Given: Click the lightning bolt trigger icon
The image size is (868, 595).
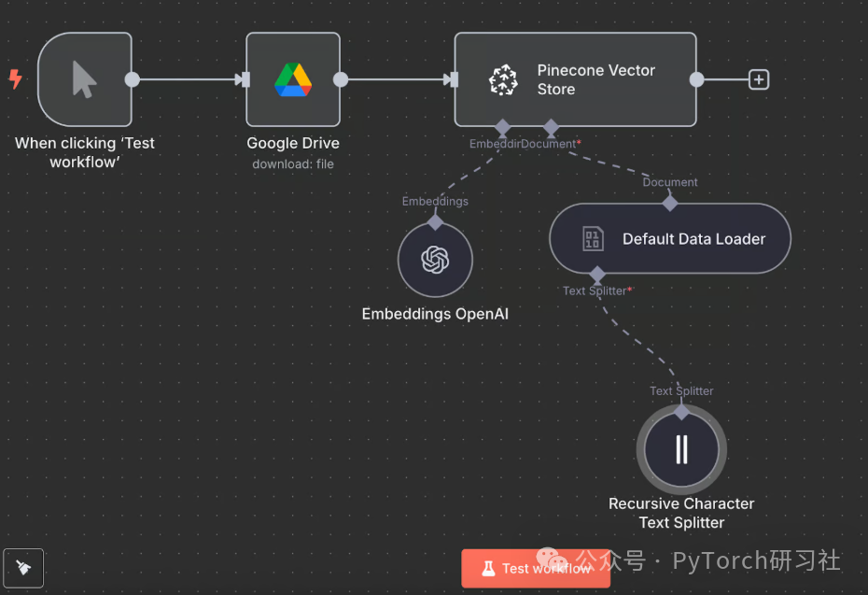Looking at the screenshot, I should pyautogui.click(x=16, y=78).
